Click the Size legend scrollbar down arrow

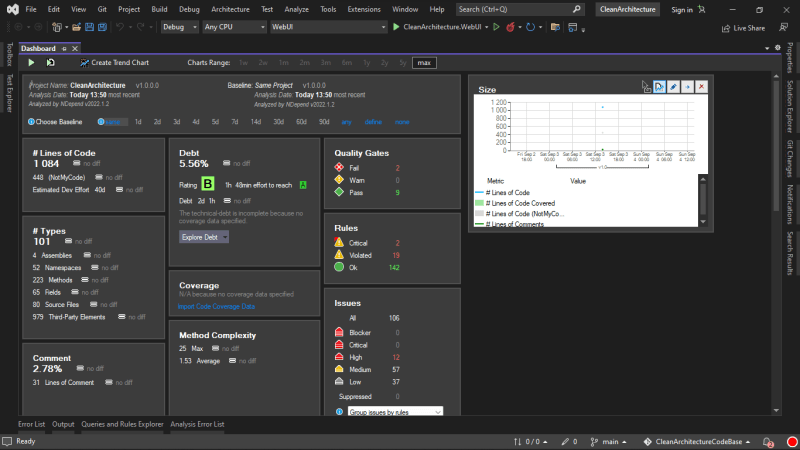(x=703, y=222)
